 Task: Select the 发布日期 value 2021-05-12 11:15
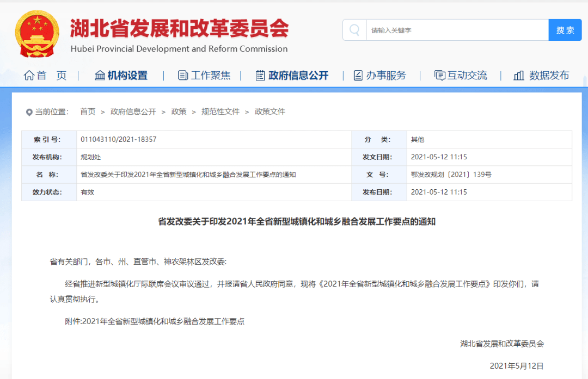(x=439, y=192)
